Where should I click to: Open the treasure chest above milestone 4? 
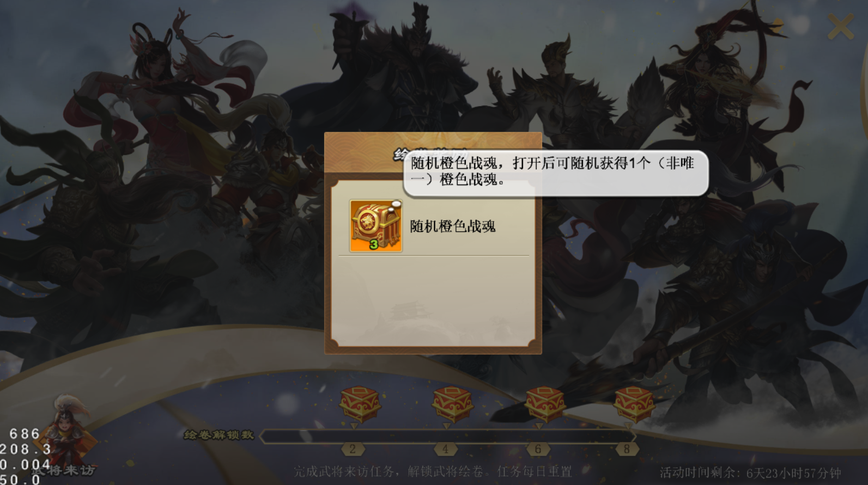[452, 404]
